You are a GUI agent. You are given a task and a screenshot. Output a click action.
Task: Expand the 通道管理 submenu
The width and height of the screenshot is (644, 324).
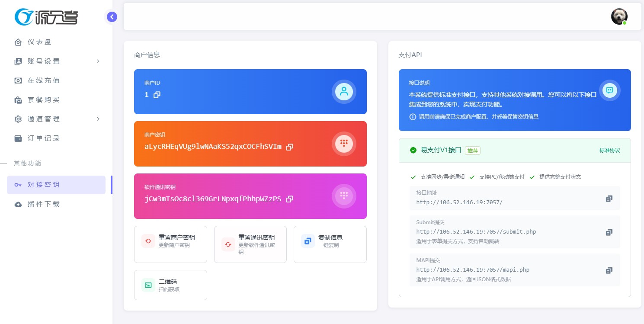pyautogui.click(x=56, y=119)
